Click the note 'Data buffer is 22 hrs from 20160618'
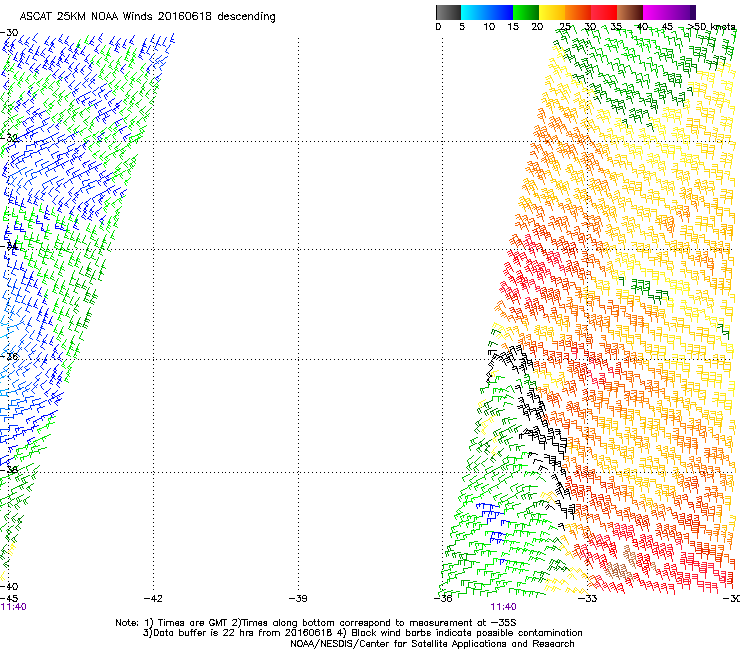Screen dimensions: 740x650 click(237, 633)
